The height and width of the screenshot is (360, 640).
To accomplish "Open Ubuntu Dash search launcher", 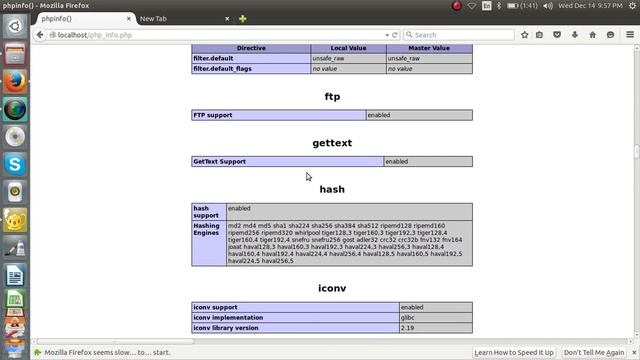I will (15, 27).
